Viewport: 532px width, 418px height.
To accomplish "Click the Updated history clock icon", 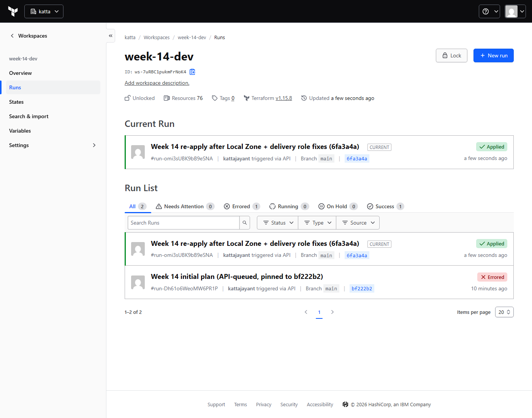I will point(304,98).
